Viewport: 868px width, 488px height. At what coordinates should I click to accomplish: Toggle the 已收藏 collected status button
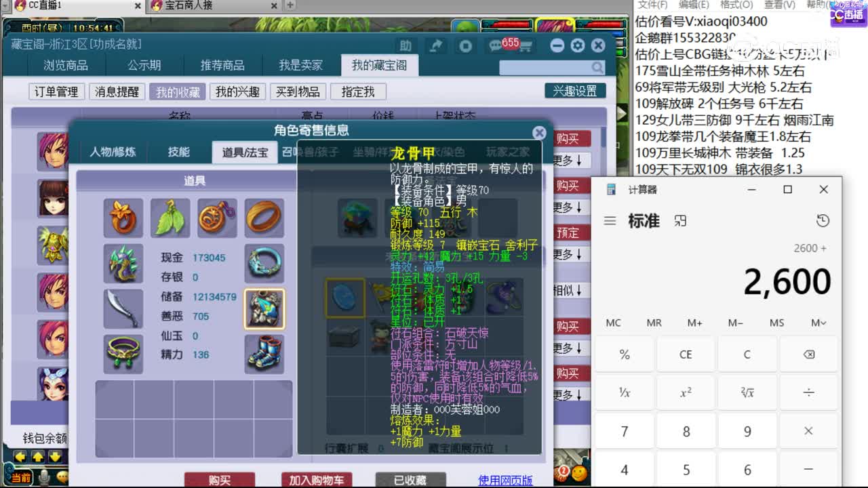410,479
